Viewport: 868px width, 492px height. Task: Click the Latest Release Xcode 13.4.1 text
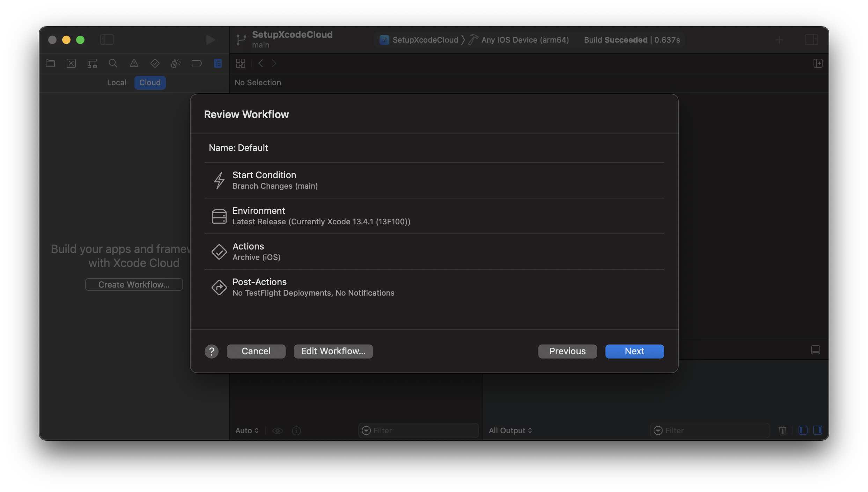321,222
